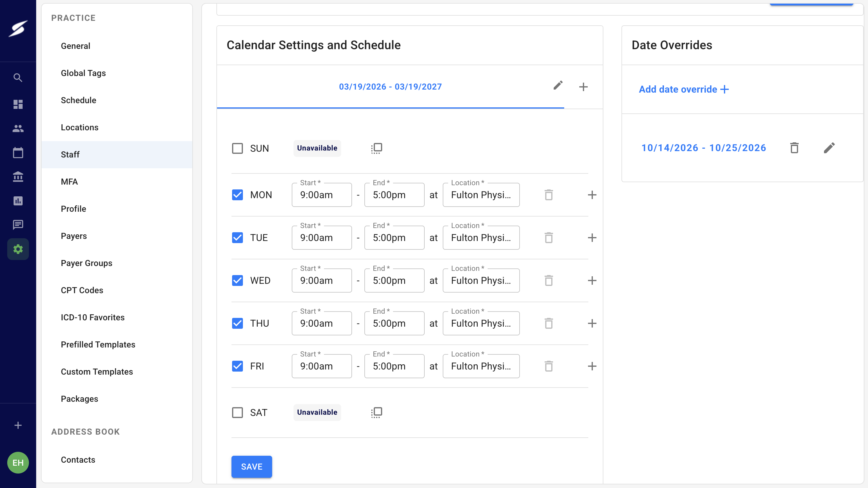Uncheck the TUE checkbox
Image resolution: width=868 pixels, height=488 pixels.
click(237, 237)
